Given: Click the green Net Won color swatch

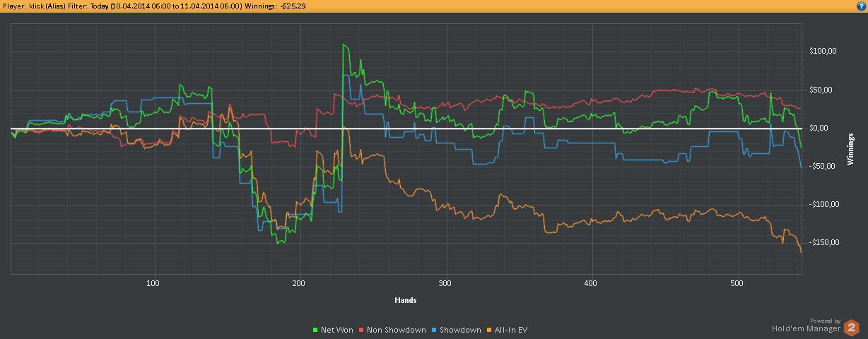Looking at the screenshot, I should point(315,330).
